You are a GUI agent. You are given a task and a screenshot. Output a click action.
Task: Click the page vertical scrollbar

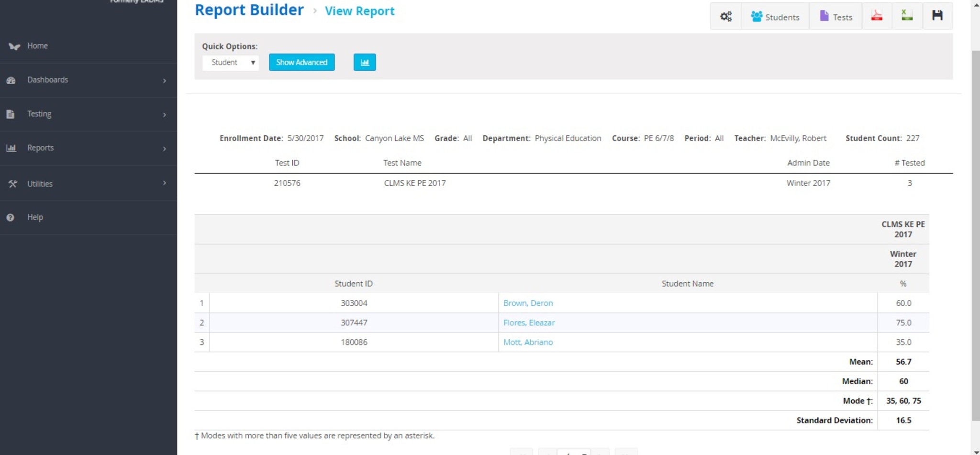[975, 234]
